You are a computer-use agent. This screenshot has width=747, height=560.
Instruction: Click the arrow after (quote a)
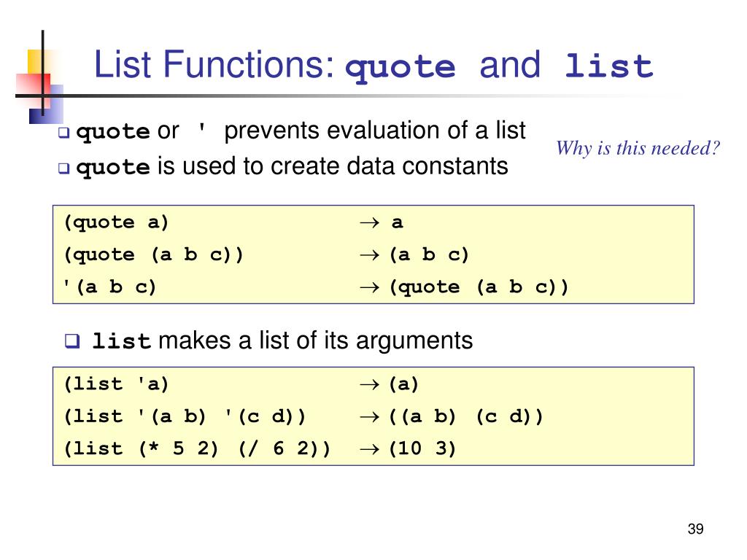pos(368,223)
